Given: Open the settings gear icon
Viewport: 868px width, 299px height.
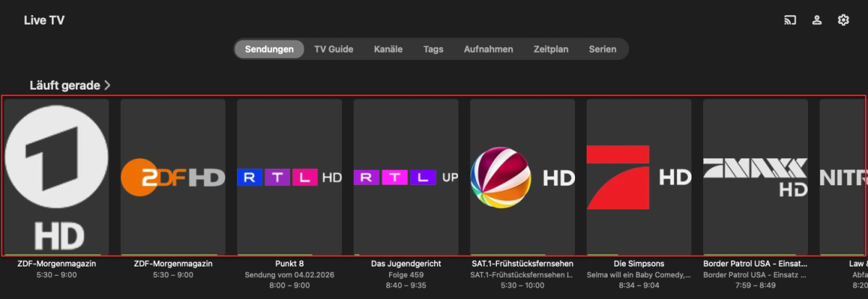Looking at the screenshot, I should coord(843,20).
